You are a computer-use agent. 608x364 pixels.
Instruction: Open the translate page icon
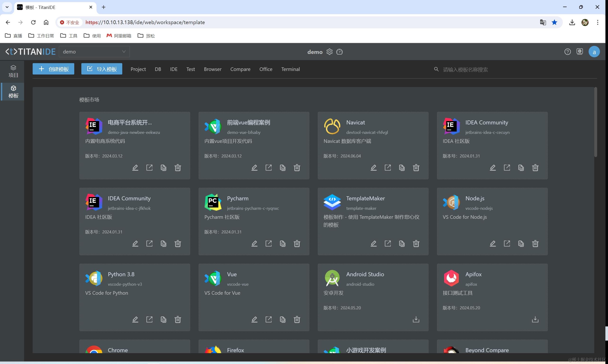(x=543, y=22)
